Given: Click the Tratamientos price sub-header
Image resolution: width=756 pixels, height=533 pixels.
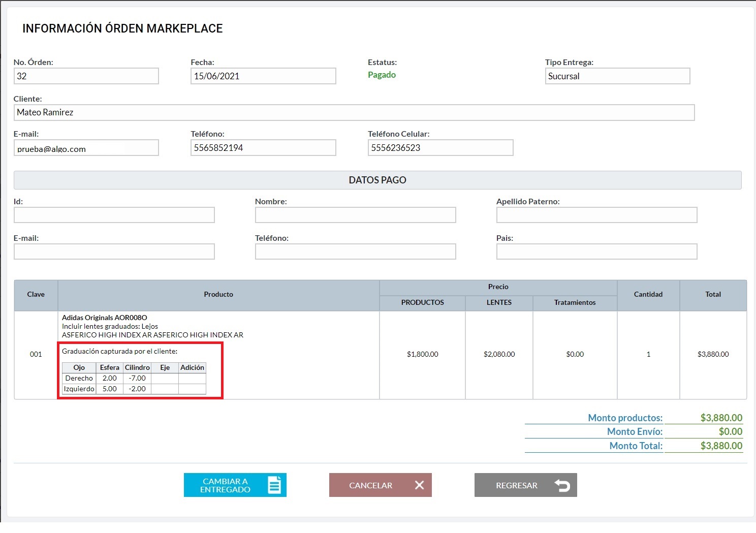Looking at the screenshot, I should [575, 303].
